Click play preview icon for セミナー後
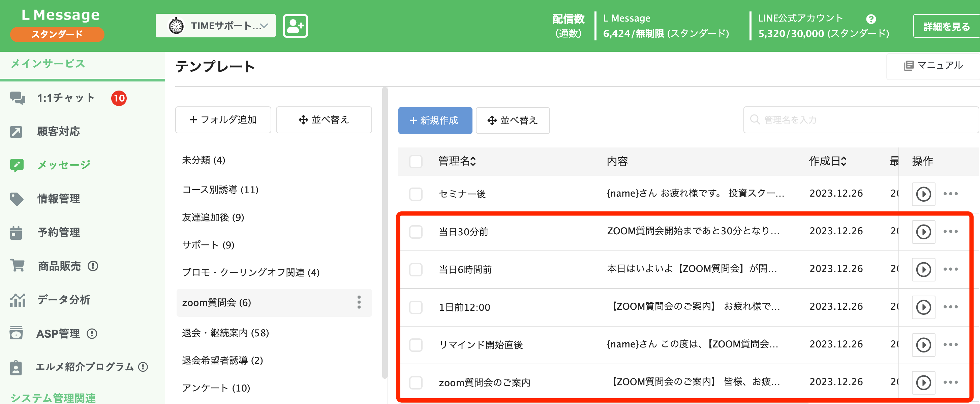The image size is (980, 404). [923, 194]
